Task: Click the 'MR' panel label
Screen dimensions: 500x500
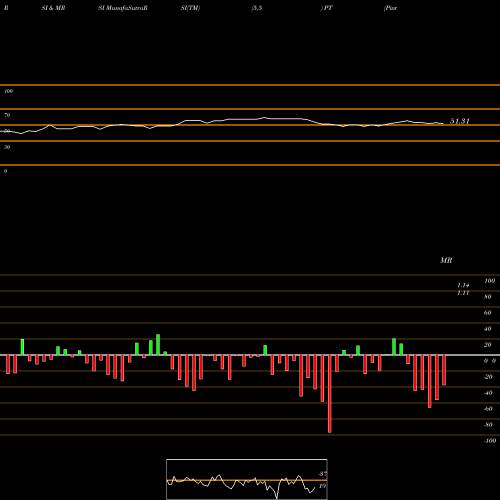Action: (446, 260)
